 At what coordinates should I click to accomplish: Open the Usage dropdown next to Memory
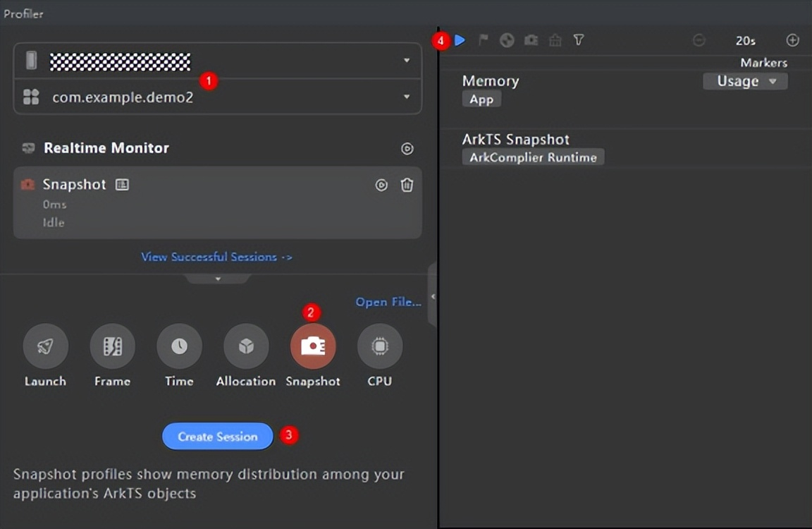pyautogui.click(x=745, y=80)
